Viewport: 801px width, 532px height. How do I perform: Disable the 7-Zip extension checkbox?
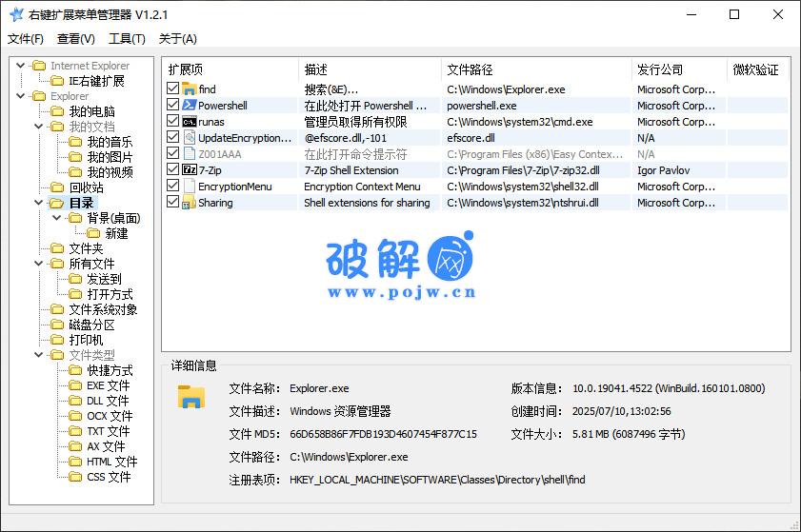coord(172,169)
